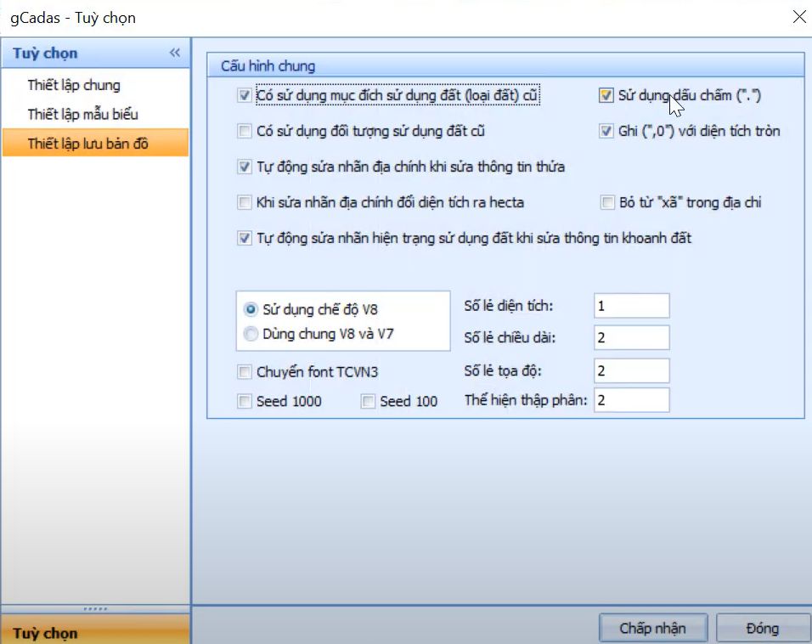
Task: Uncheck 'Có sử dụng mục đích sử dụng đất (loại đất) cũ'
Action: coord(245,96)
